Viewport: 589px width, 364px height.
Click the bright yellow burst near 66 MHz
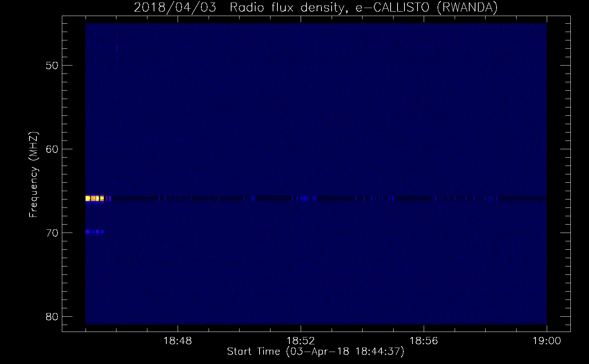95,198
